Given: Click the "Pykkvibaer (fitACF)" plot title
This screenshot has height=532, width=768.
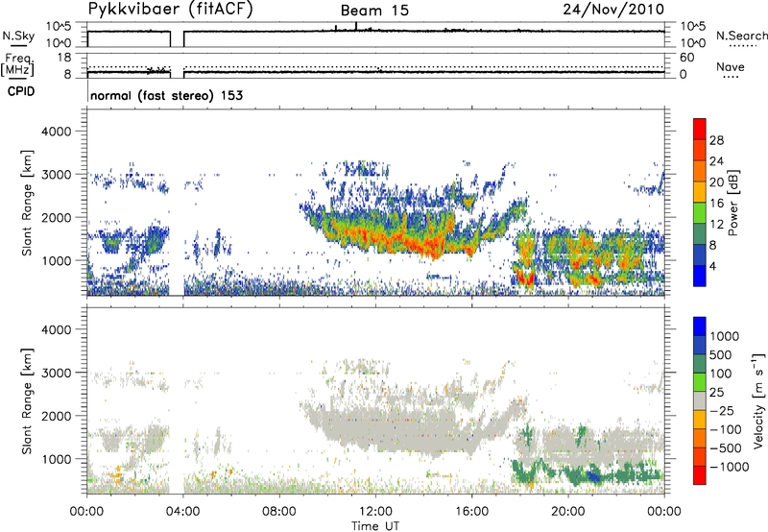Looking at the screenshot, I should click(170, 10).
